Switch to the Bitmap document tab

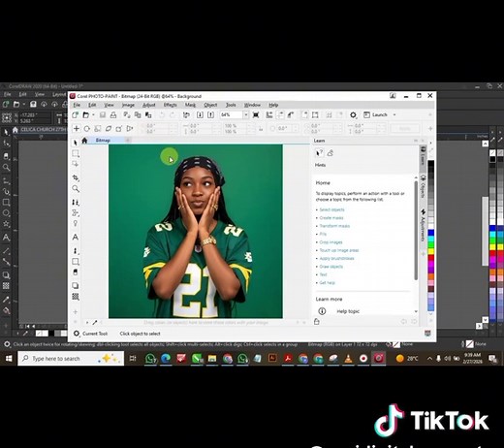103,141
